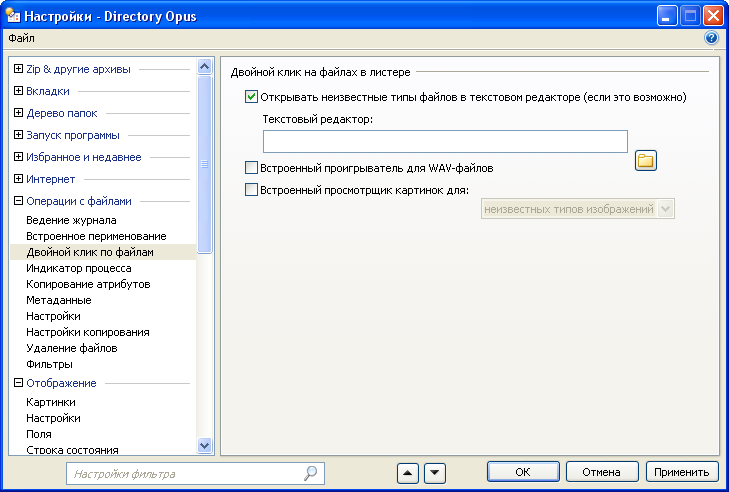Click Zip & другие архивы heading
729x492 pixels.
point(78,69)
